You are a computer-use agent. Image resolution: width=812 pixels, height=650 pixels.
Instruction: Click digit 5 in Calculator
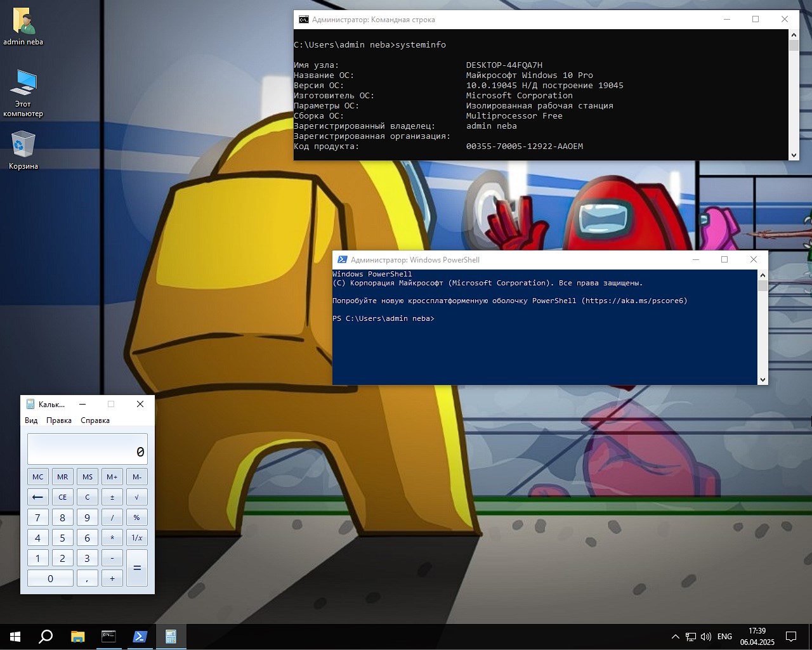click(x=62, y=538)
